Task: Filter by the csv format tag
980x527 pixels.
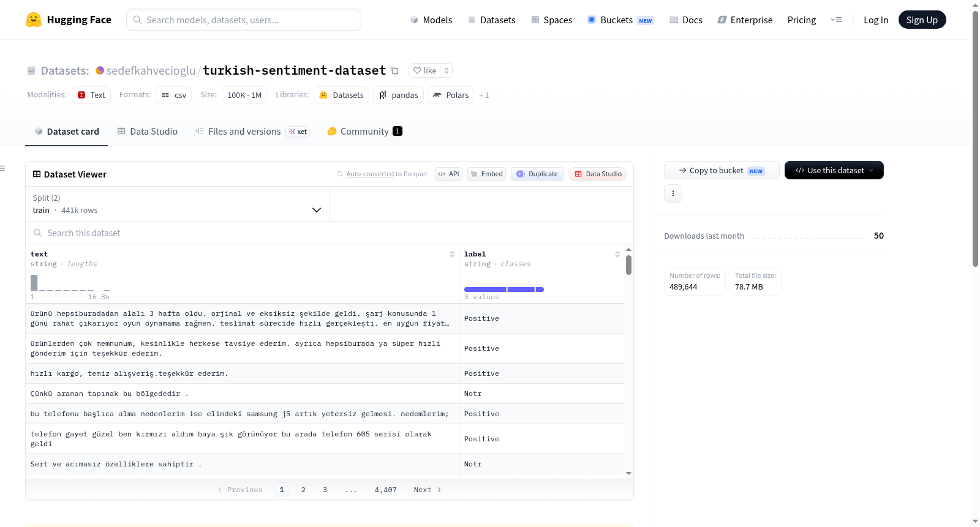Action: [x=174, y=95]
